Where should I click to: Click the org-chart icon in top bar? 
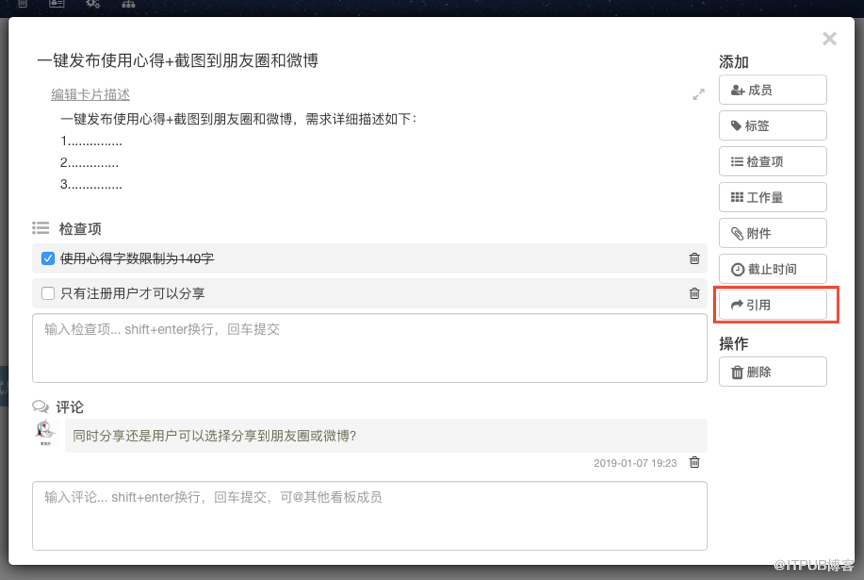pyautogui.click(x=128, y=4)
